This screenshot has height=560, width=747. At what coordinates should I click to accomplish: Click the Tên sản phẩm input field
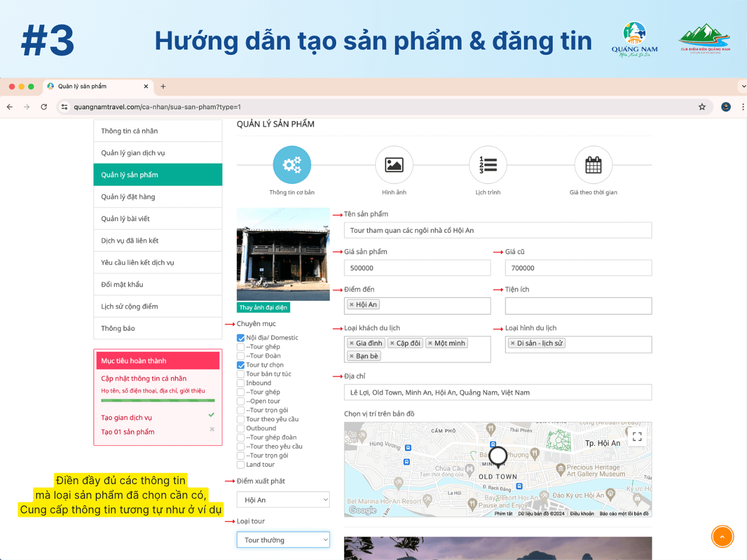497,230
